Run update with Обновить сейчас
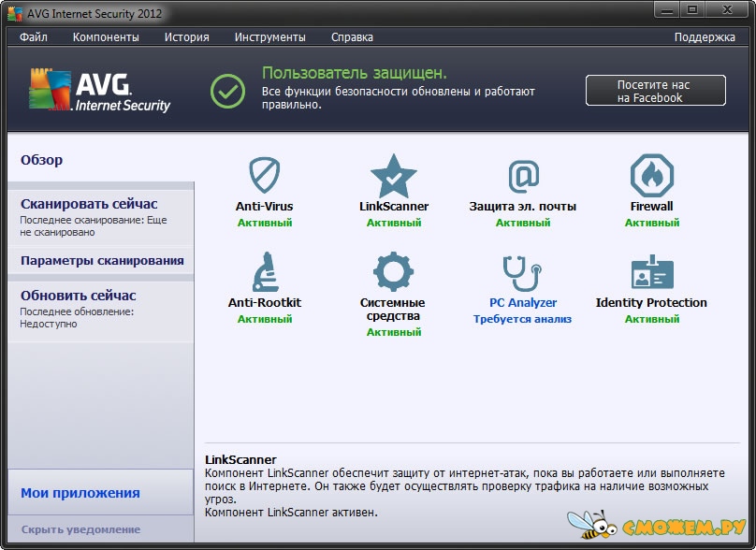Viewport: 756px width, 550px height. pyautogui.click(x=78, y=296)
